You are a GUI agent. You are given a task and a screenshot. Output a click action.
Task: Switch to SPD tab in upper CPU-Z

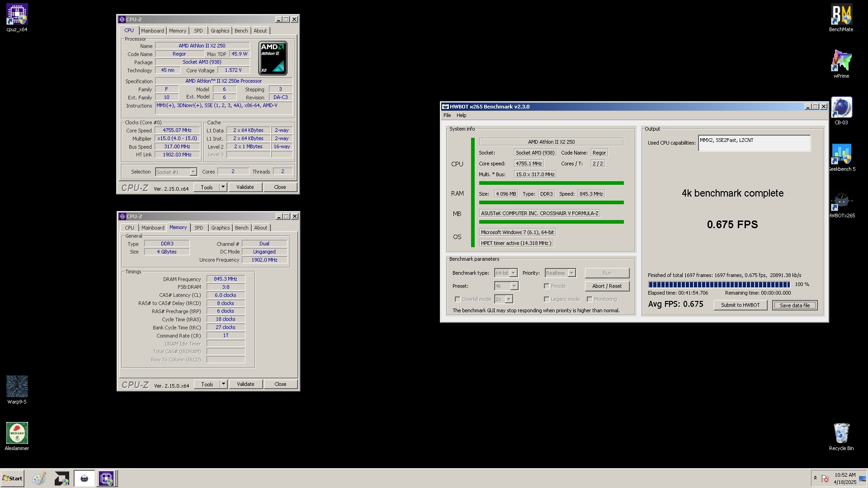(x=198, y=31)
